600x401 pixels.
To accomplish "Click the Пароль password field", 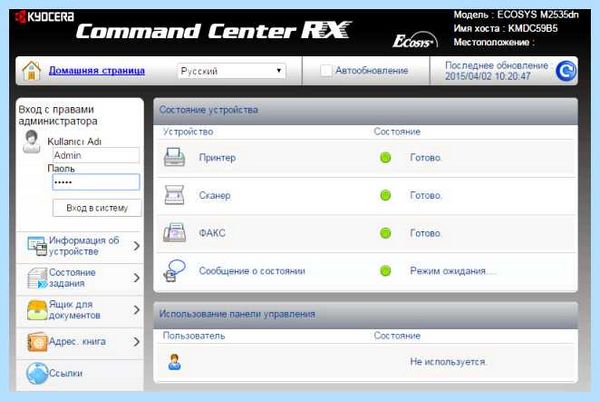I will click(96, 182).
